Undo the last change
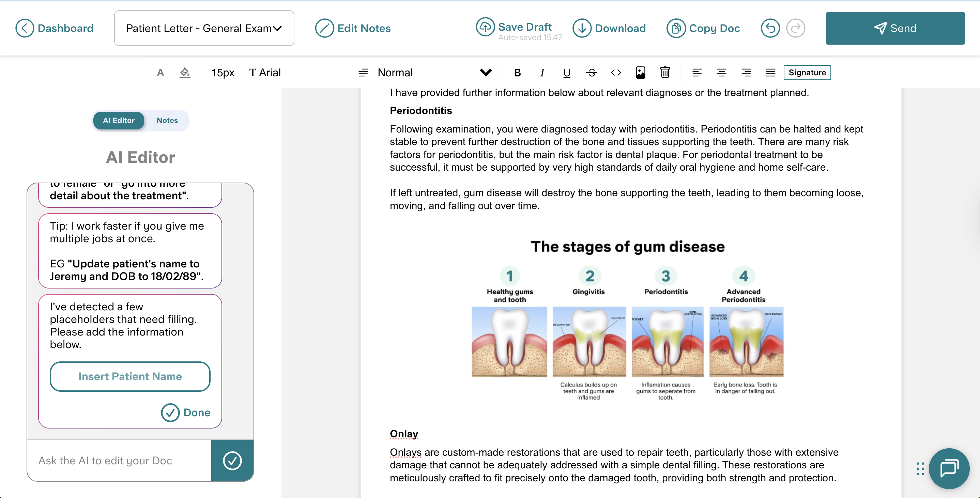Viewport: 980px width, 498px height. [x=770, y=28]
